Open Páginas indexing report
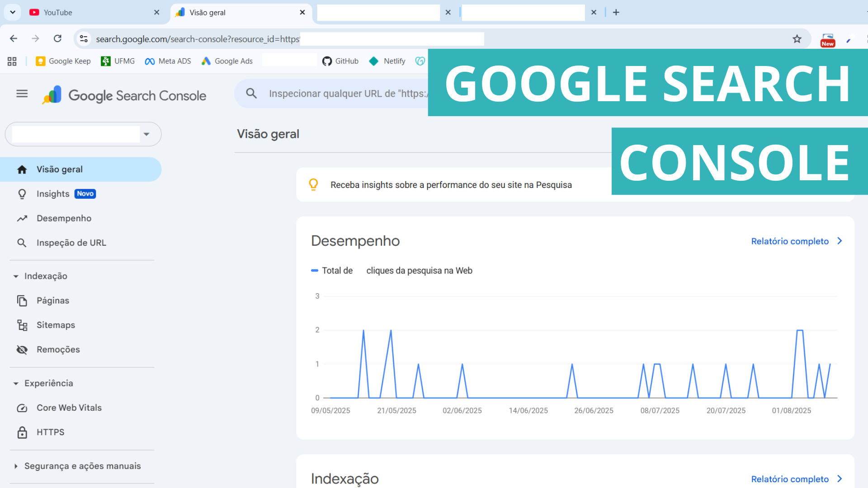This screenshot has height=488, width=868. pyautogui.click(x=52, y=300)
